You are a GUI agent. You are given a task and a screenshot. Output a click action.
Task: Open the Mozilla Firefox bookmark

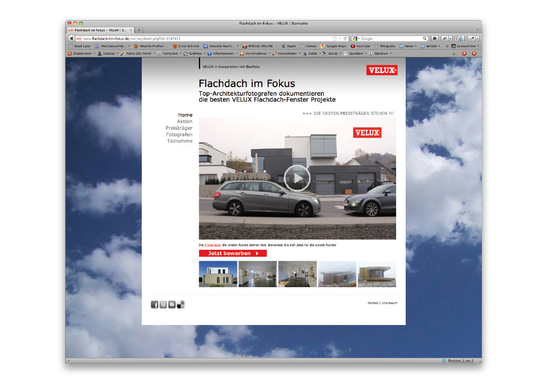click(x=151, y=46)
